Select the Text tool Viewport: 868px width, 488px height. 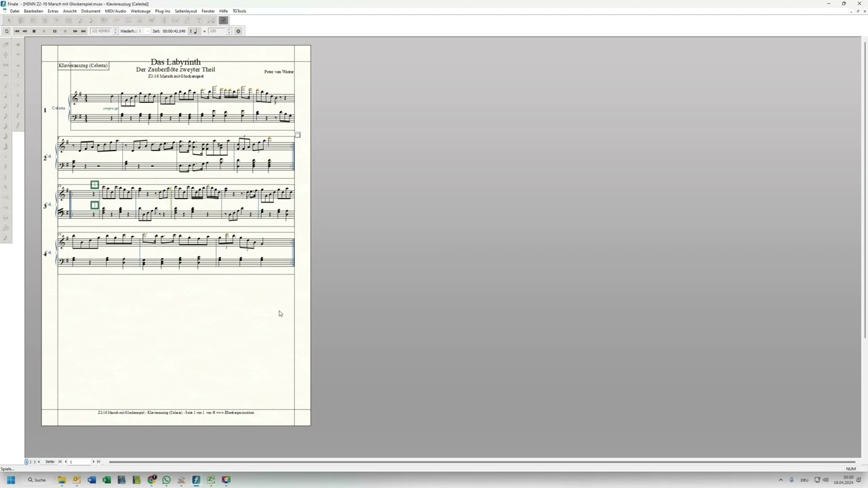point(199,20)
